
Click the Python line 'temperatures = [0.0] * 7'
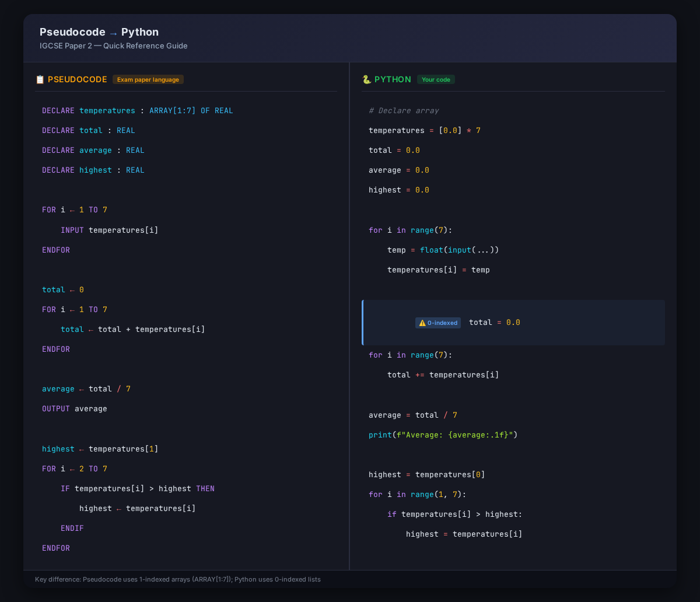425,131
